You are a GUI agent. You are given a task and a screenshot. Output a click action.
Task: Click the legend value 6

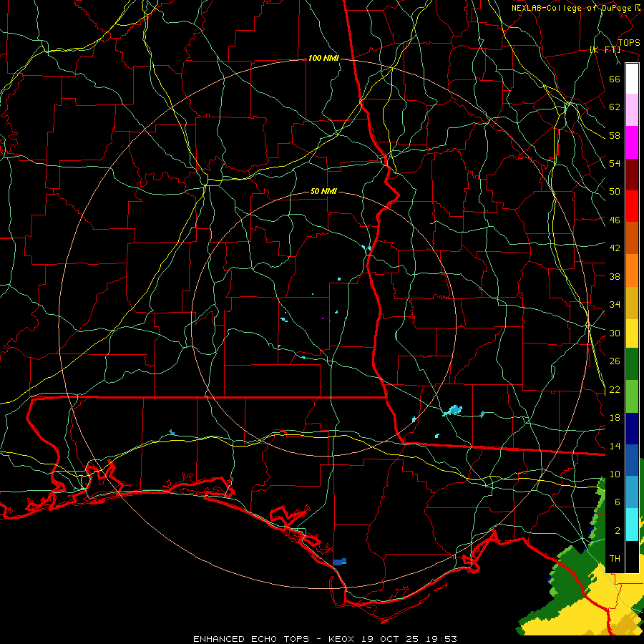pos(617,502)
